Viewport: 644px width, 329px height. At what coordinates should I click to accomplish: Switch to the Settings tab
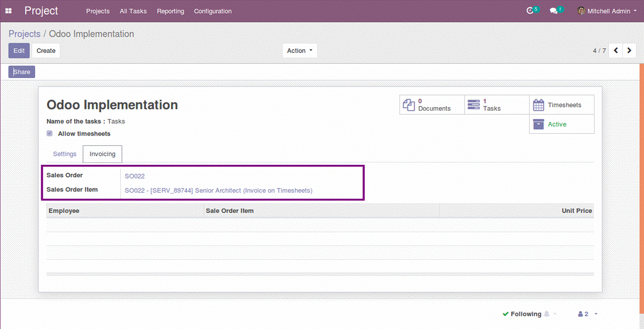[64, 154]
